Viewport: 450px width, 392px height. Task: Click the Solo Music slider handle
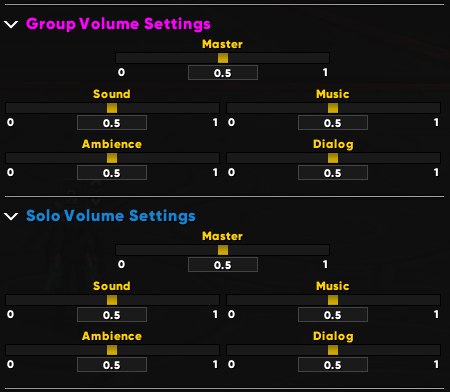(333, 300)
